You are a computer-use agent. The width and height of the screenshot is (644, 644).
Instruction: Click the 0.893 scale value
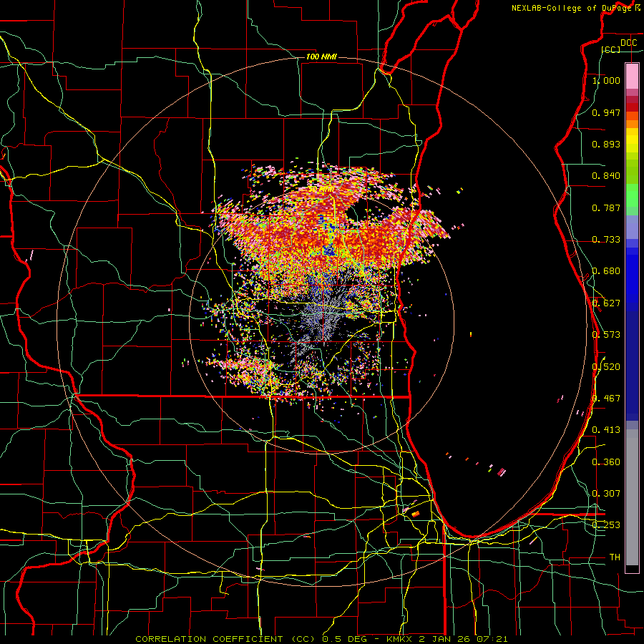coord(606,144)
